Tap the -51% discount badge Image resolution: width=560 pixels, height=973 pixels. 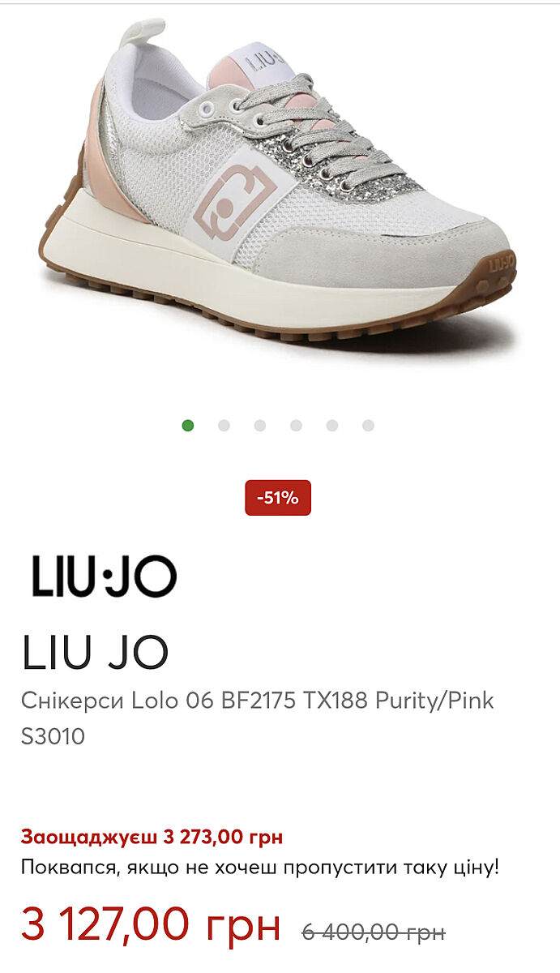point(278,498)
